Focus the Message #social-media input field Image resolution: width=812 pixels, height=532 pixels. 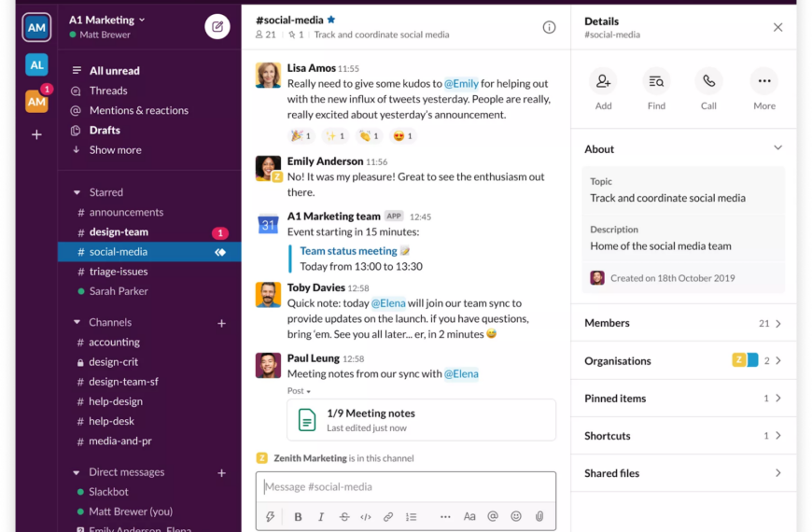click(405, 486)
